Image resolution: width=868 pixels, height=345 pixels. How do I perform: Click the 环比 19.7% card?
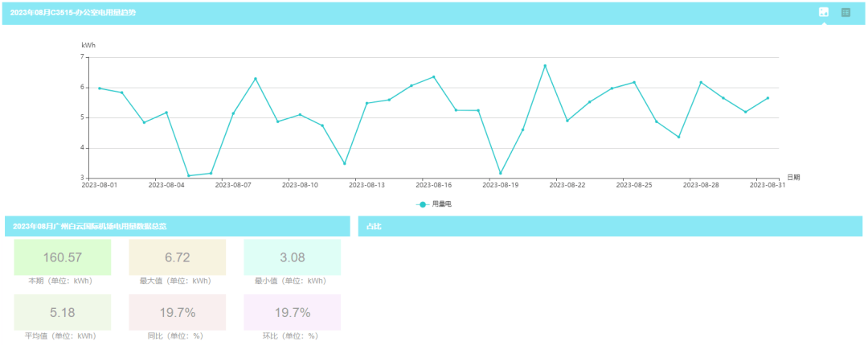[x=292, y=312]
